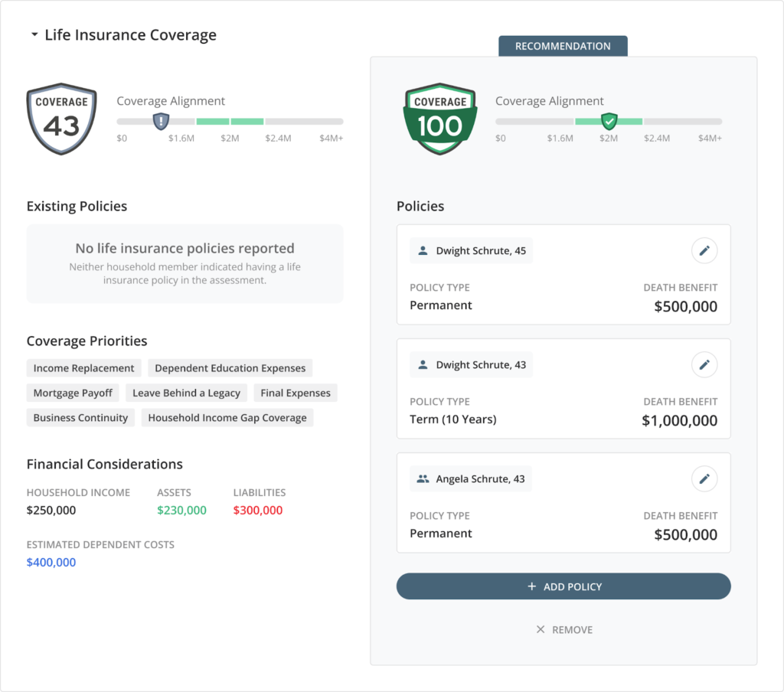Click the $1,000,000 death benefit amount
Viewport: 784px width, 692px height.
tap(679, 420)
